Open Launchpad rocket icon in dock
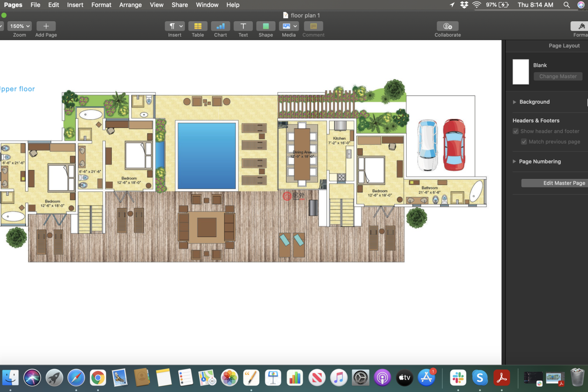Viewport: 588px width, 392px height. 54,378
